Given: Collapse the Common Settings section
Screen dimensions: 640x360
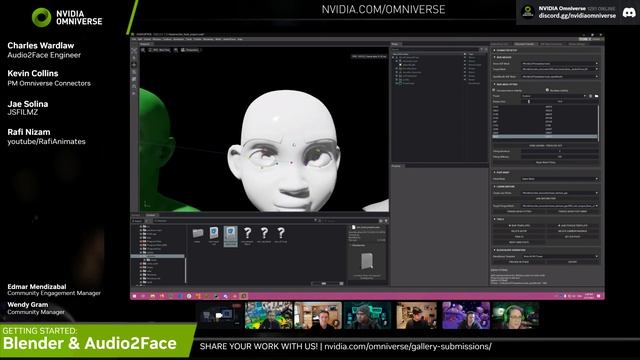Looking at the screenshot, I should (495, 51).
